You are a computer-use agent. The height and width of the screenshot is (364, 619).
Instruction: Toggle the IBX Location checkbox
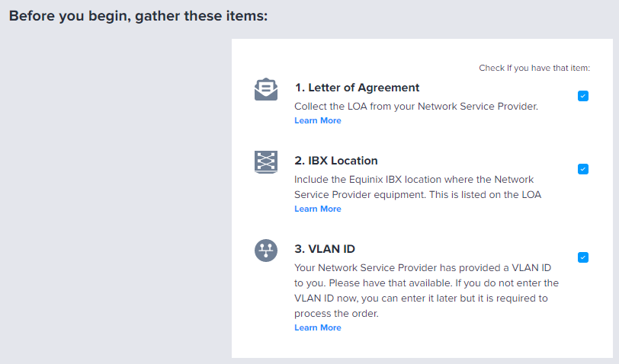[x=582, y=169]
